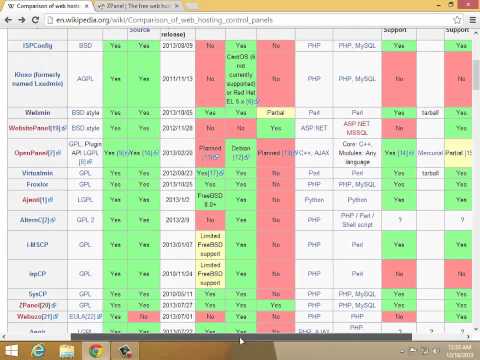This screenshot has height=360, width=480.
Task: Follow the ispCP link
Action: tap(37, 274)
